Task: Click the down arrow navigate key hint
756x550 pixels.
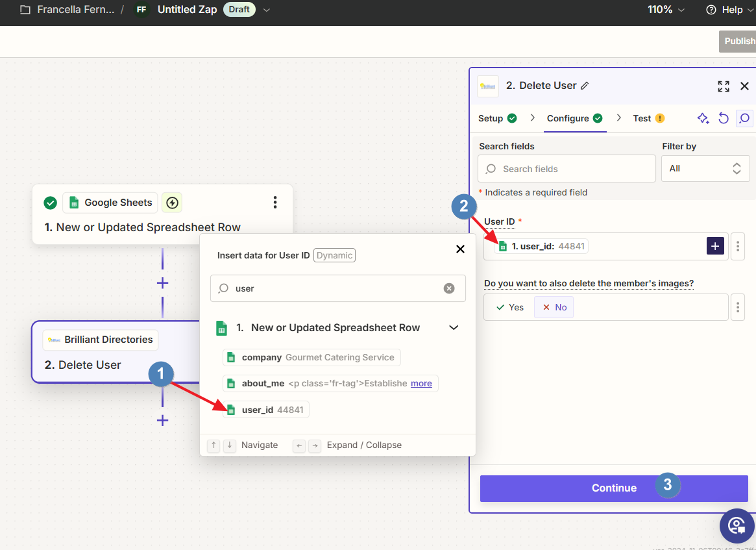Action: (230, 445)
